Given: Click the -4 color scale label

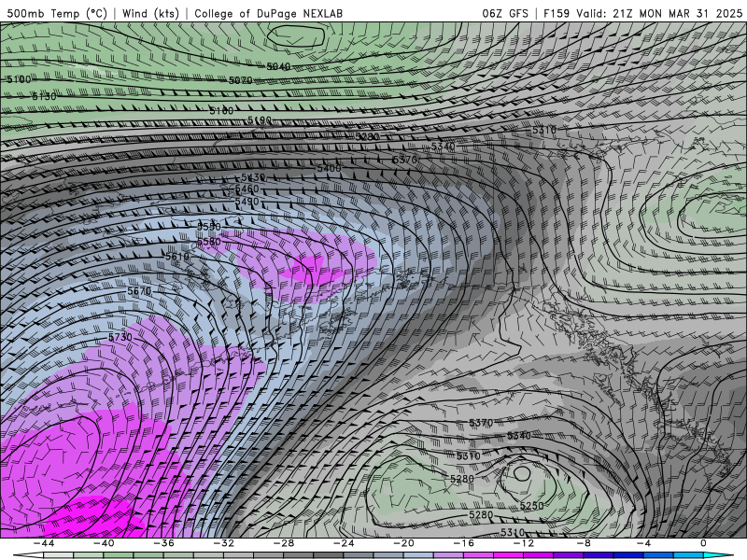Looking at the screenshot, I should (x=643, y=543).
